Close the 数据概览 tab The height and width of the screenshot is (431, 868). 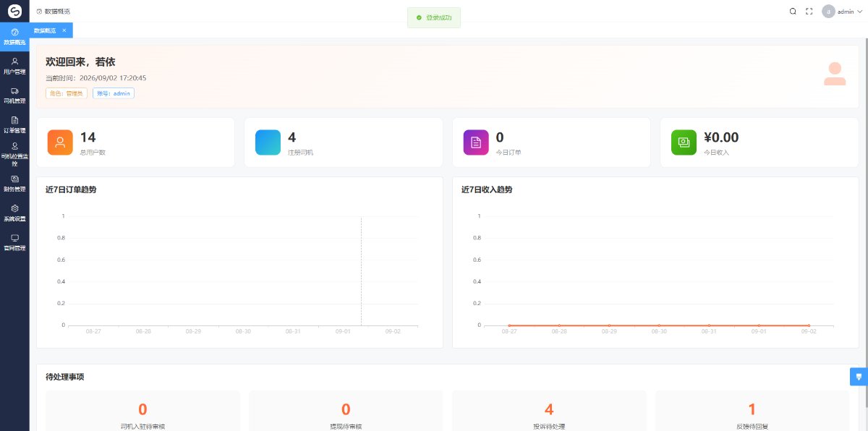(x=64, y=30)
